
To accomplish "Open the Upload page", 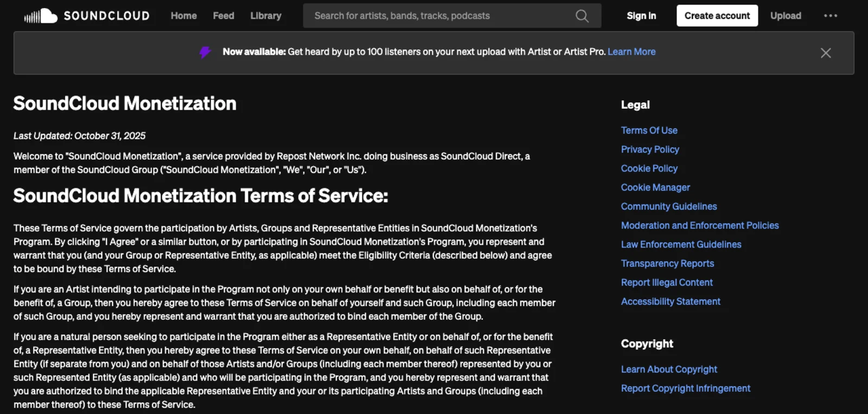I will point(786,16).
